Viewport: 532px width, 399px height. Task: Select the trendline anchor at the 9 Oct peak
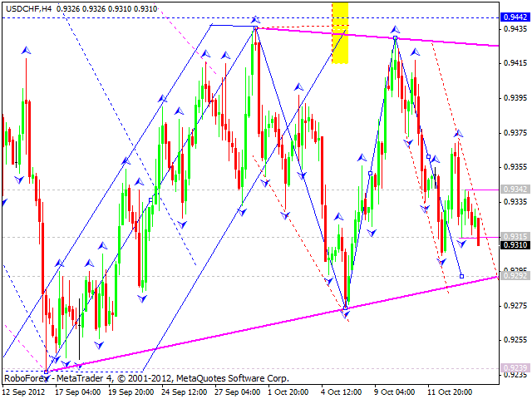(x=396, y=38)
